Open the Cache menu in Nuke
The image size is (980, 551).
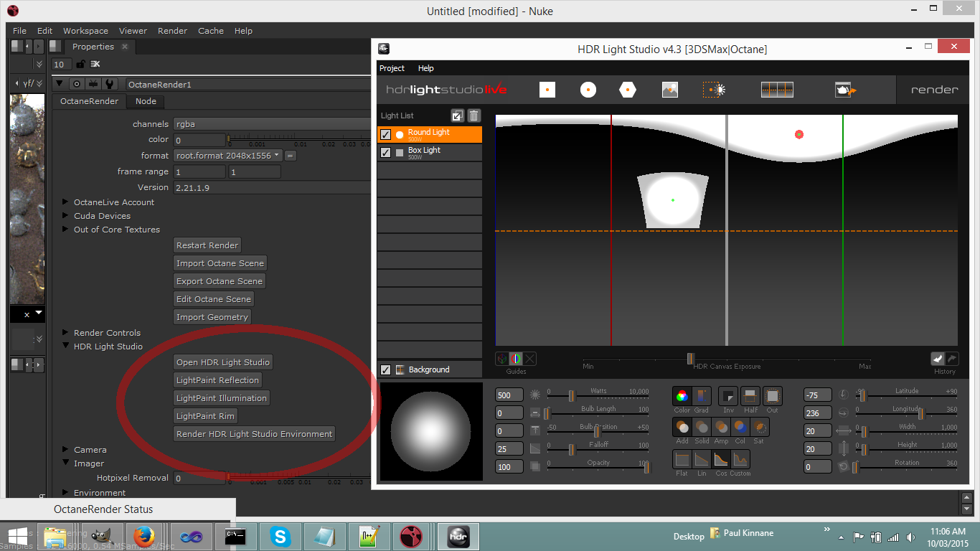pos(211,31)
